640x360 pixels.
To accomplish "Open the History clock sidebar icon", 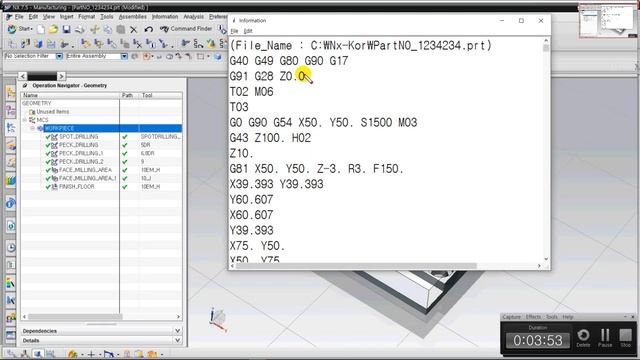I will click(11, 247).
